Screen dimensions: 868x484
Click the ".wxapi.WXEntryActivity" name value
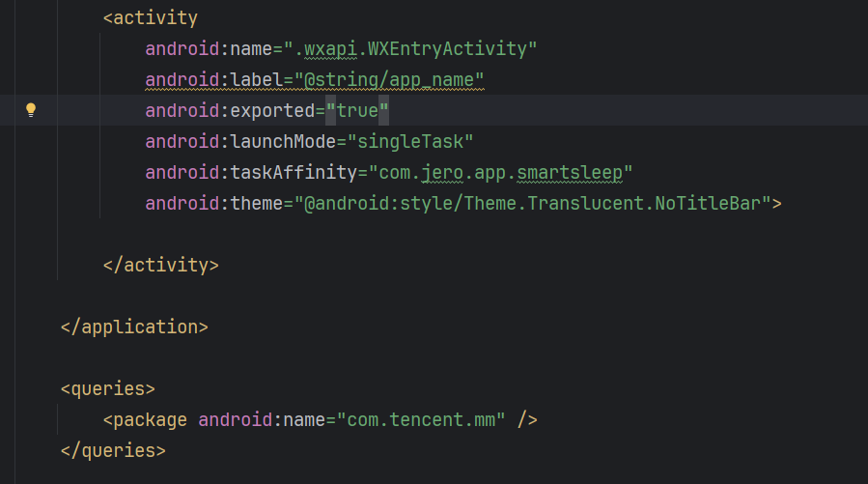coord(410,48)
